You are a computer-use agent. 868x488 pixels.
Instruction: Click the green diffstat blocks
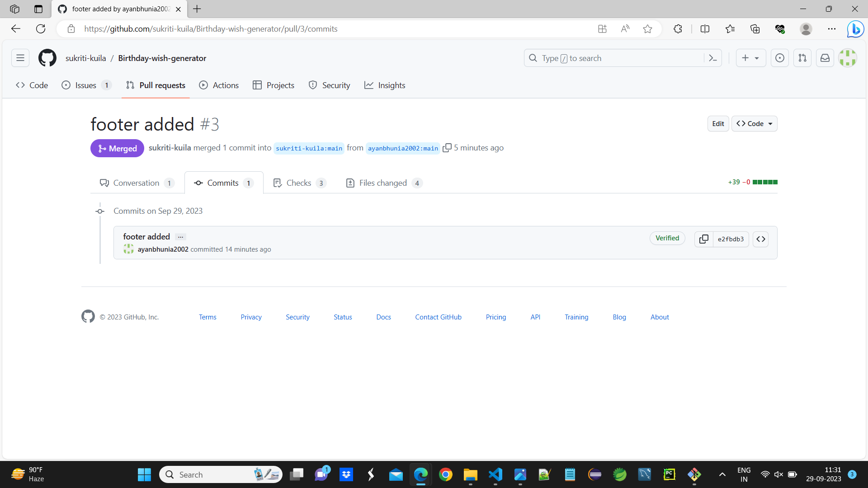click(766, 182)
